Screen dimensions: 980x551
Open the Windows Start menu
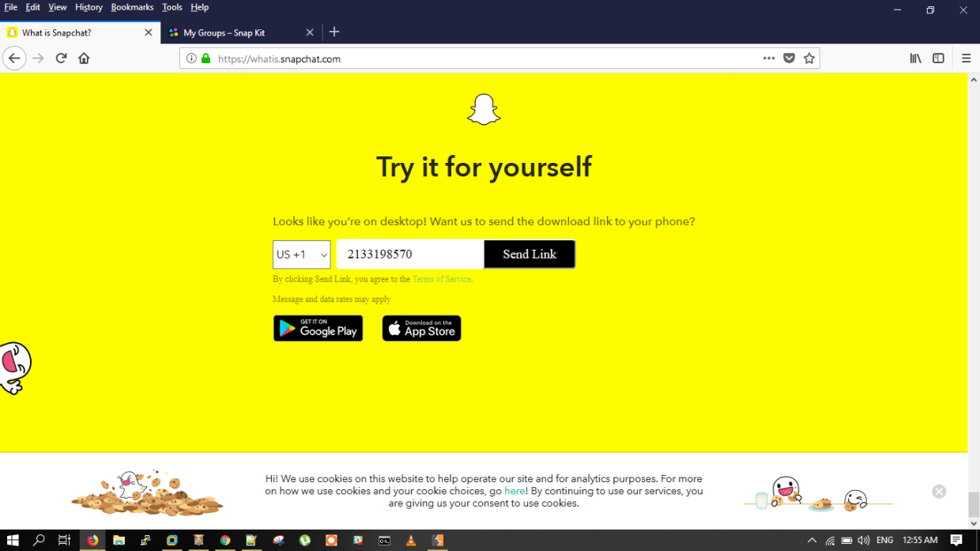13,541
